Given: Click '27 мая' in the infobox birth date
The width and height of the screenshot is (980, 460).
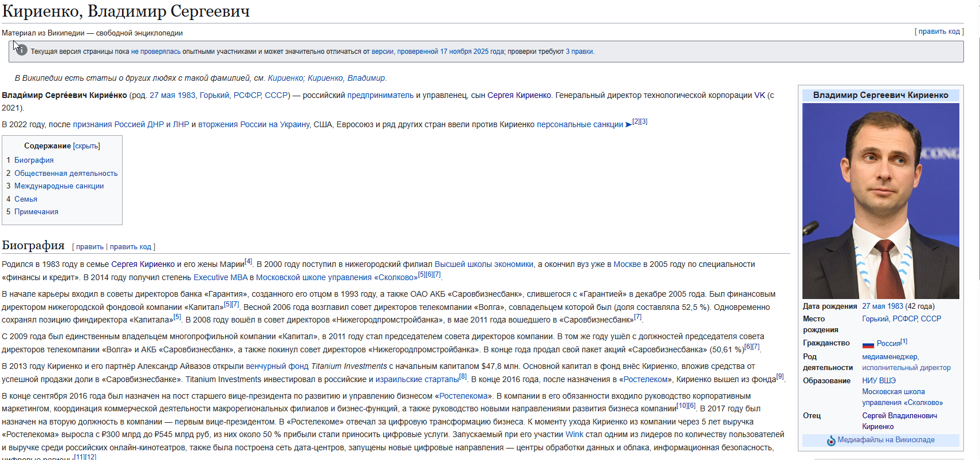Looking at the screenshot, I should (874, 306).
